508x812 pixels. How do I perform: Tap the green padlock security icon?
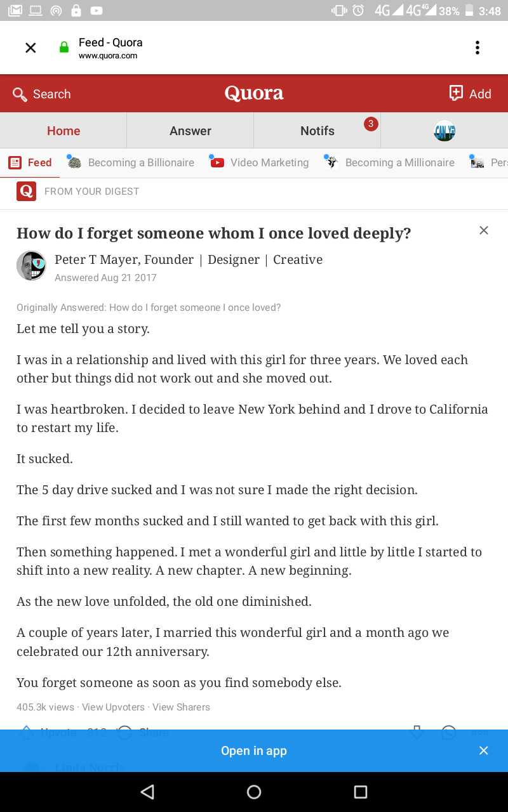pyautogui.click(x=63, y=48)
